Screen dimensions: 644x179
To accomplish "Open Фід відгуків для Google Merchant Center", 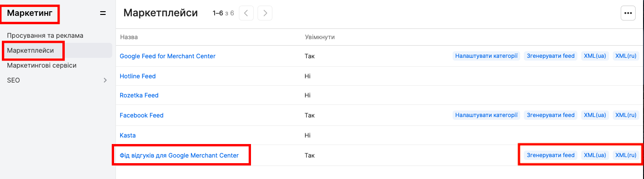I will tap(179, 155).
